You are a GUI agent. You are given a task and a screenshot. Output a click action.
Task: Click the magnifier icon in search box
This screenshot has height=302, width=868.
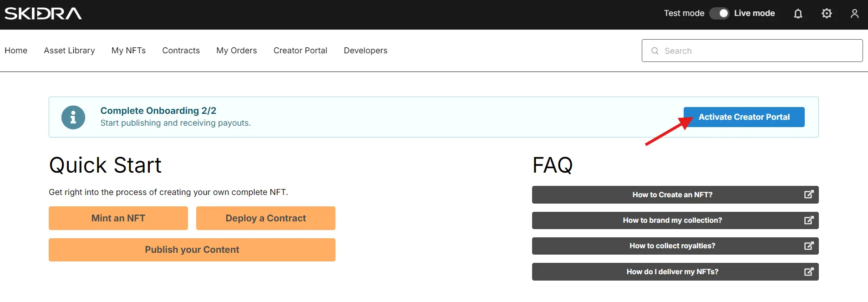click(655, 51)
